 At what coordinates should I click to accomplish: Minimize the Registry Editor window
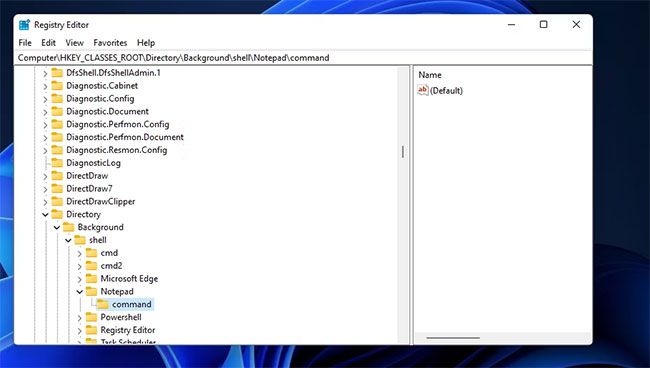[512, 25]
